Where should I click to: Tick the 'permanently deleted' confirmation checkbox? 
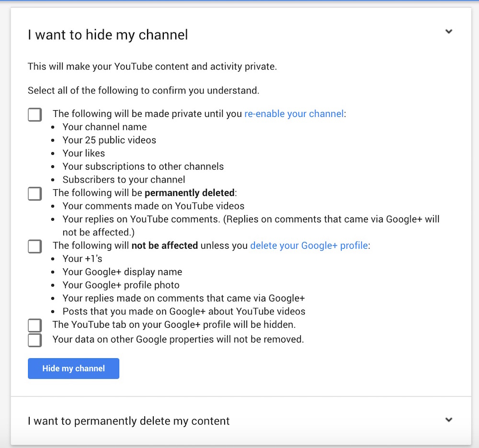34,194
